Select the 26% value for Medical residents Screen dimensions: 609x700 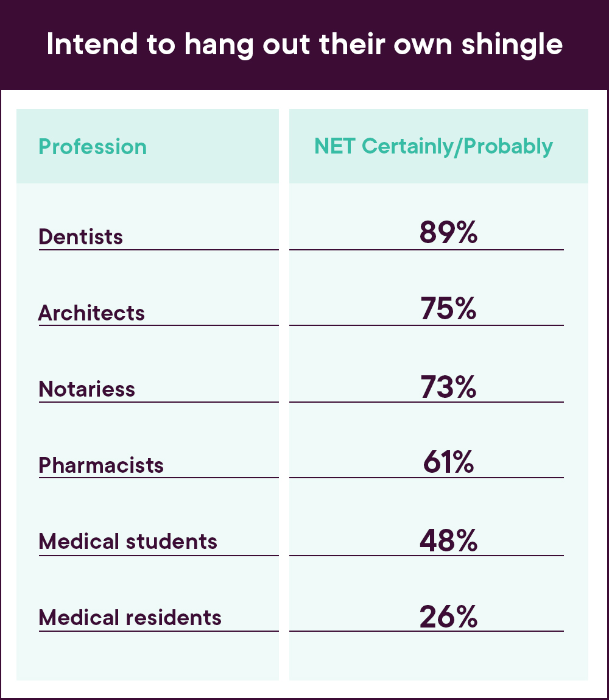pos(448,617)
